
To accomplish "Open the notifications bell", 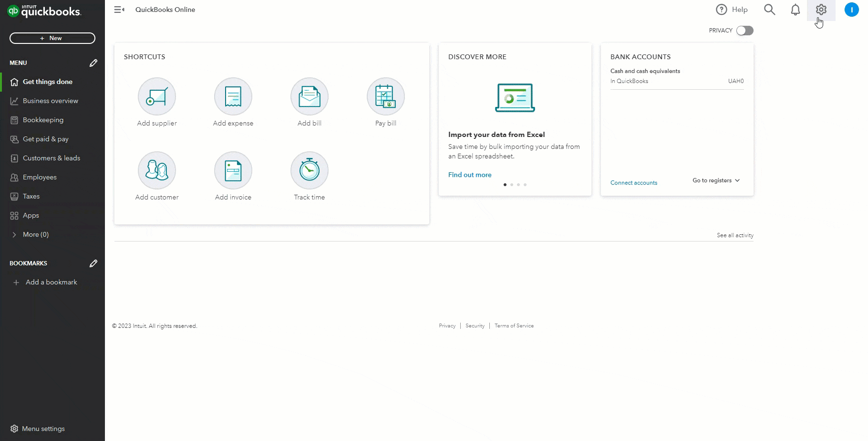I will click(x=795, y=10).
